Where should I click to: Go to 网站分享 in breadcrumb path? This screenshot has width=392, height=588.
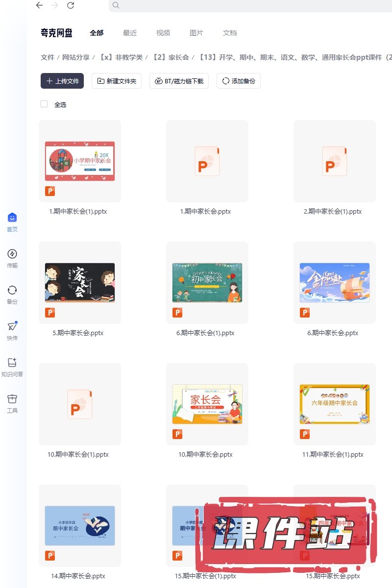[x=76, y=57]
